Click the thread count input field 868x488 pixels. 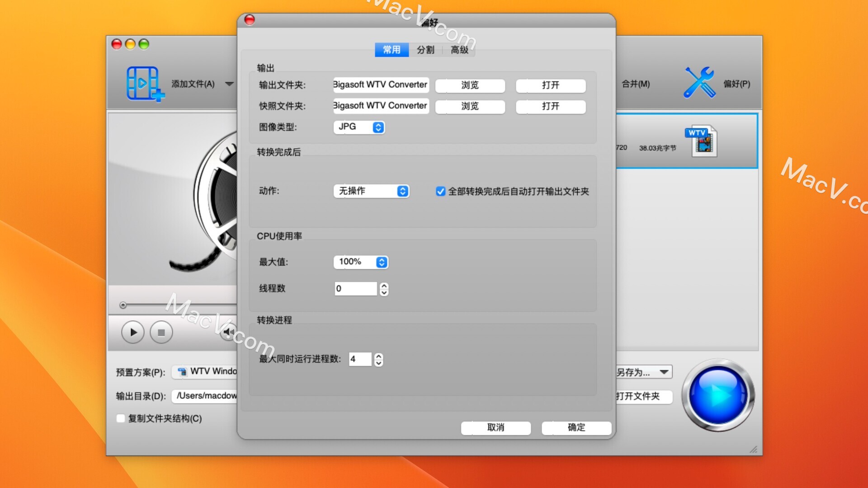coord(355,289)
